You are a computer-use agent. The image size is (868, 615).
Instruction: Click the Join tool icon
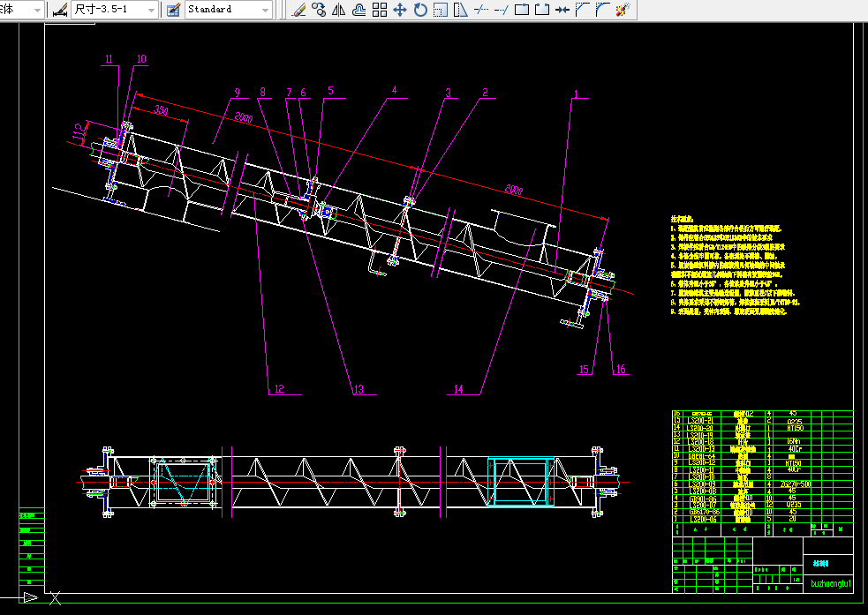click(562, 10)
